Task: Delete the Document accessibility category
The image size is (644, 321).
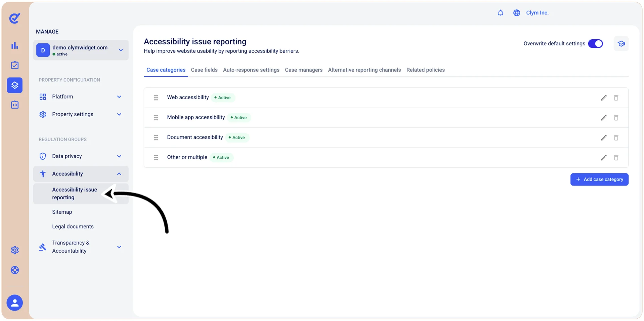Action: coord(616,137)
